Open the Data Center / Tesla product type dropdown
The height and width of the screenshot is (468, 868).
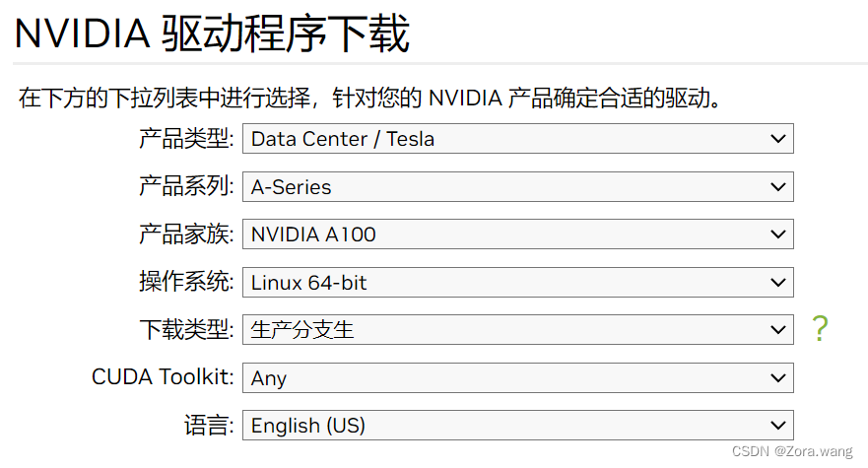pyautogui.click(x=518, y=139)
